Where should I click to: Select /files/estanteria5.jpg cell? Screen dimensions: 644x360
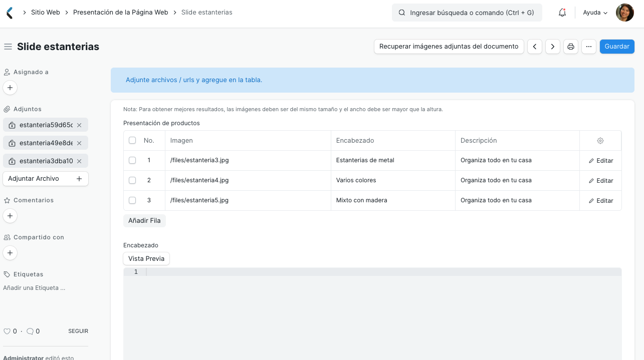pyautogui.click(x=248, y=200)
